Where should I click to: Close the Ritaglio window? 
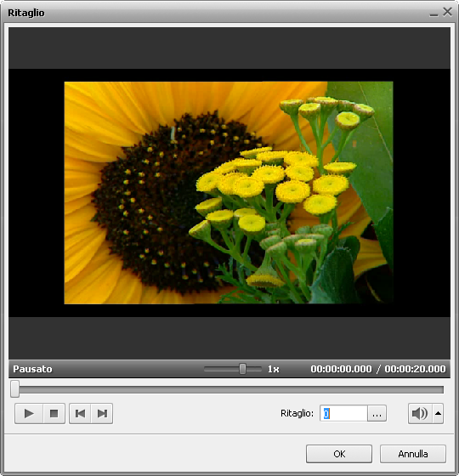click(x=447, y=12)
